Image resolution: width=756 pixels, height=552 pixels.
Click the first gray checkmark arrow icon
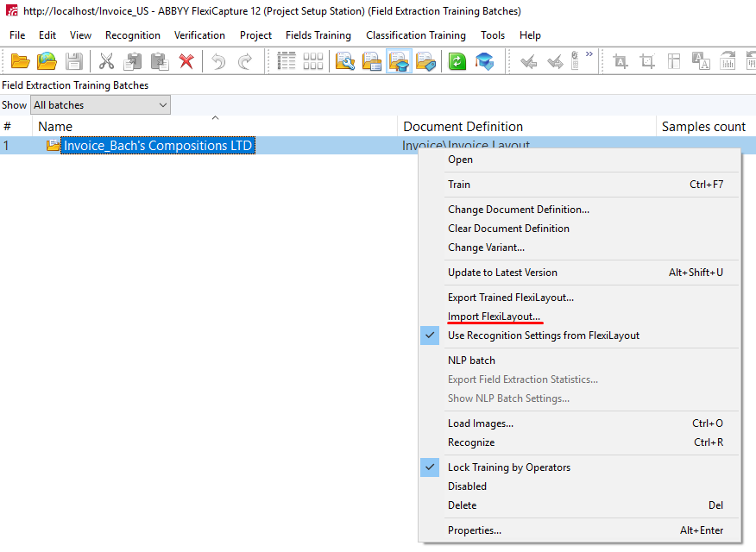[x=528, y=61]
